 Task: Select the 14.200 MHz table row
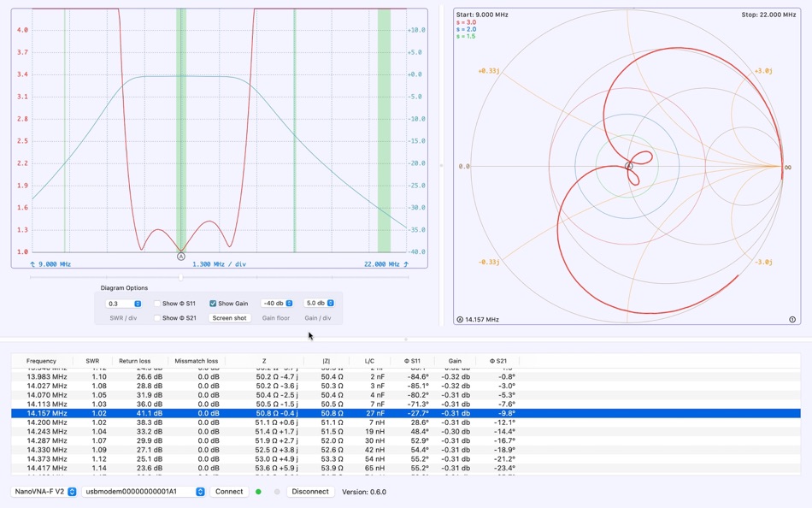click(x=405, y=422)
